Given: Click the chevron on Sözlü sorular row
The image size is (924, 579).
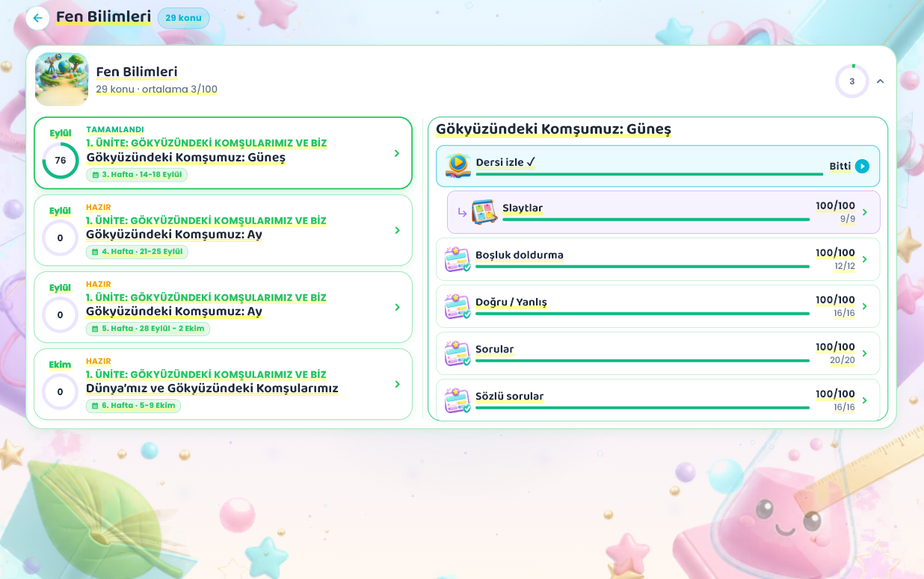Looking at the screenshot, I should (865, 400).
